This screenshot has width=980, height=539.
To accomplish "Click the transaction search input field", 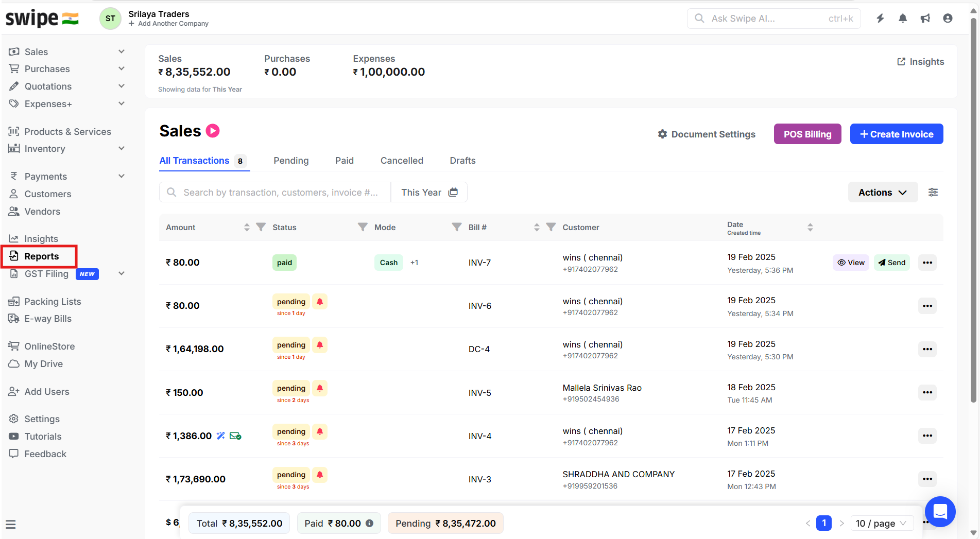I will 280,192.
